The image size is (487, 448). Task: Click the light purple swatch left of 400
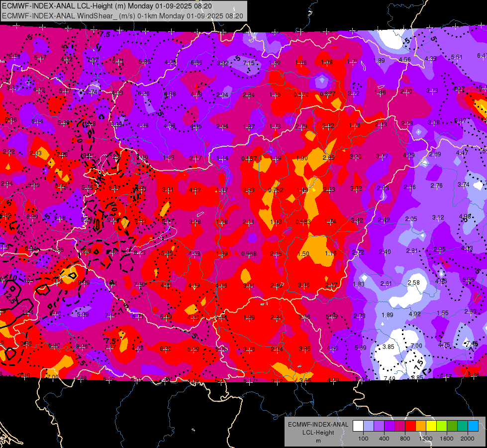pos(379,426)
